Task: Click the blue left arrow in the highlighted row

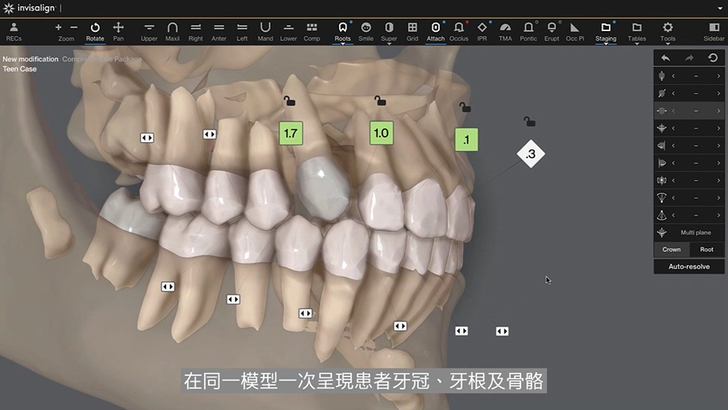Action: [673, 111]
